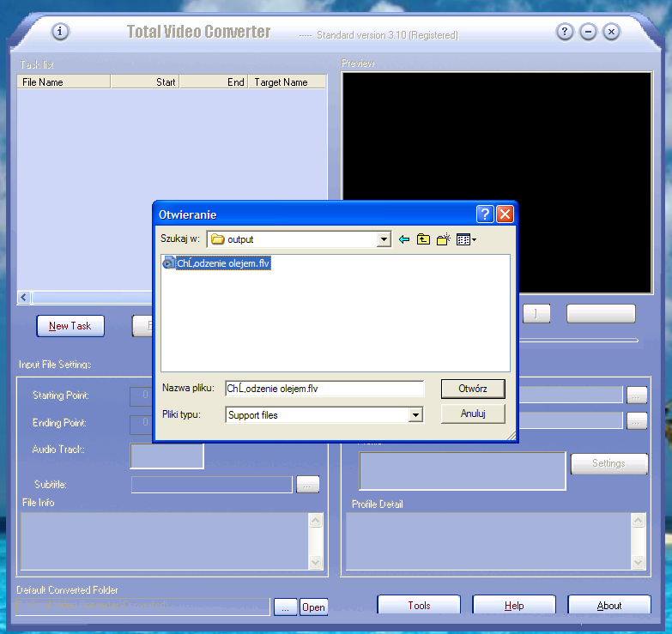Click the preview playback slider track
The height and width of the screenshot is (634, 672).
click(578, 341)
